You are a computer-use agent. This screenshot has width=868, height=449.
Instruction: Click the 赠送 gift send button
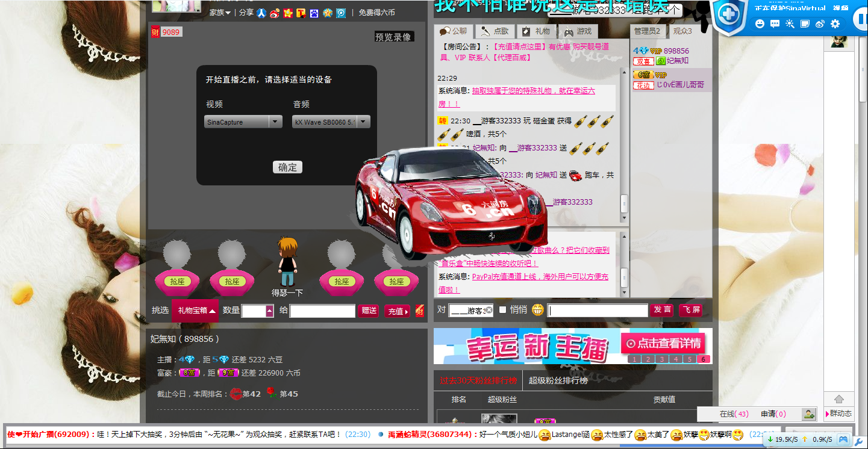[x=369, y=311]
